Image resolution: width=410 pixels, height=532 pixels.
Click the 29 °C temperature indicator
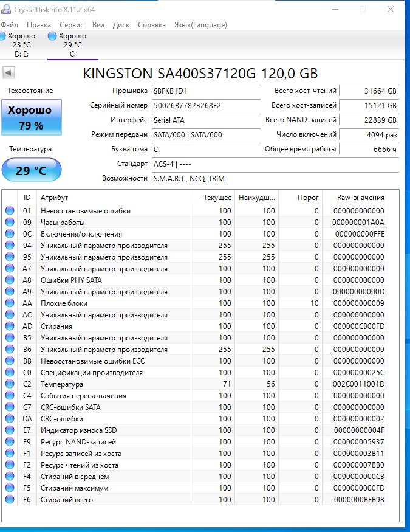pos(31,170)
